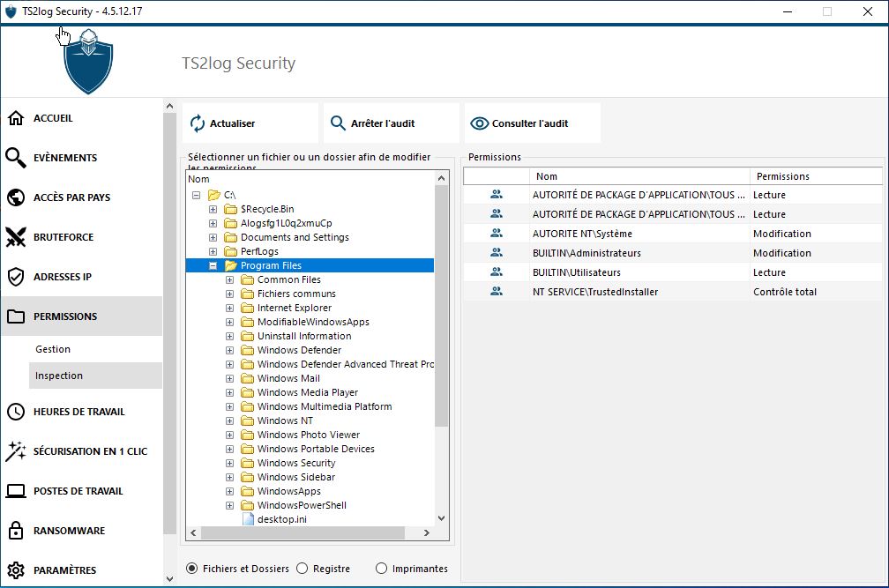The width and height of the screenshot is (889, 588).
Task: Click users icon in BUILTIN\Administrateurs row
Action: pyautogui.click(x=496, y=252)
